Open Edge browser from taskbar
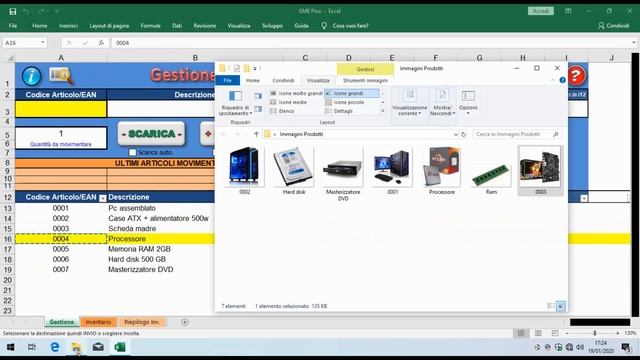640x360 pixels. click(54, 347)
